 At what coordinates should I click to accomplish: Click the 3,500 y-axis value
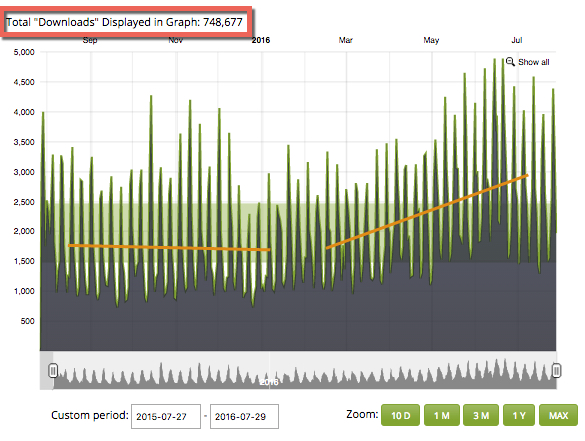click(x=24, y=142)
